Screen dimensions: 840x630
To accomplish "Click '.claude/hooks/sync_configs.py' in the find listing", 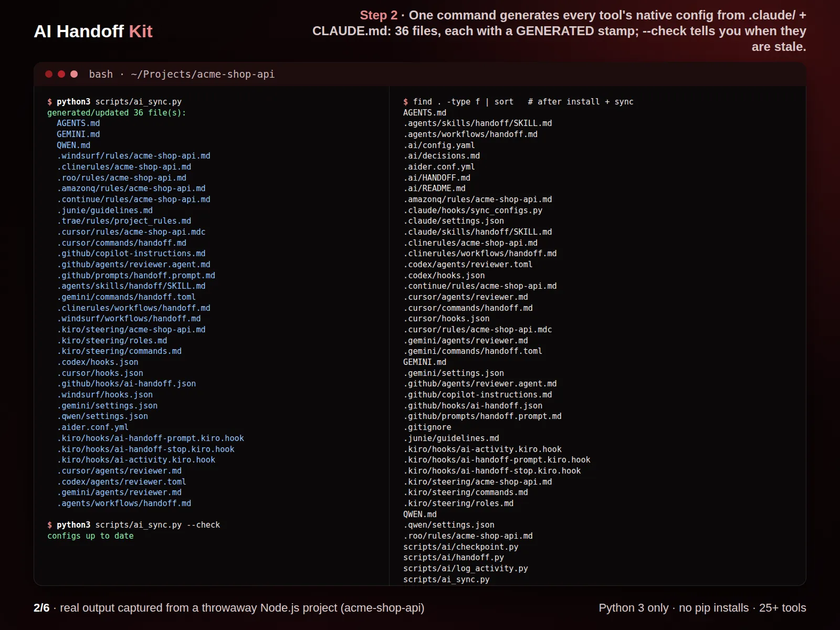I will tap(473, 211).
